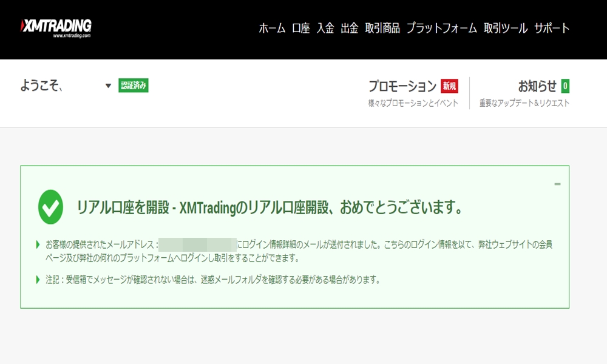
Task: Open the サポート menu
Action: (x=552, y=27)
